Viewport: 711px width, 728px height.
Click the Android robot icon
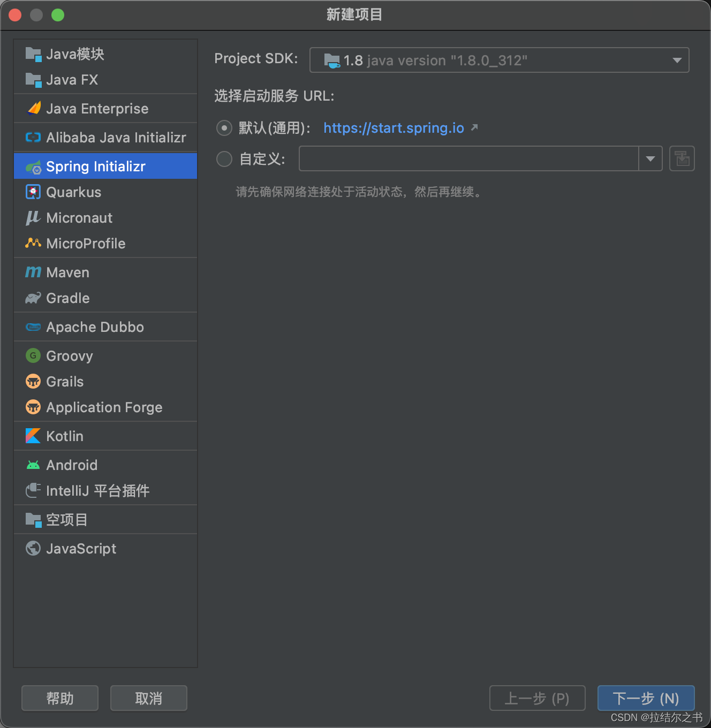tap(33, 465)
